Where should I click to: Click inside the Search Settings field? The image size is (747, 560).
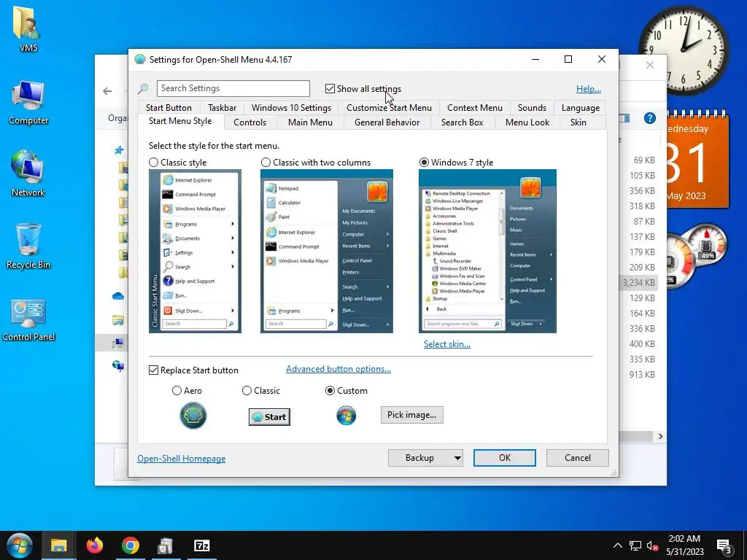(x=233, y=88)
